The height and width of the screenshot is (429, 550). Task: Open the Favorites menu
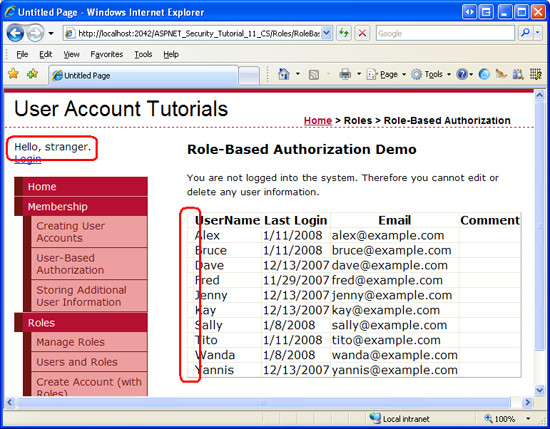(x=107, y=54)
